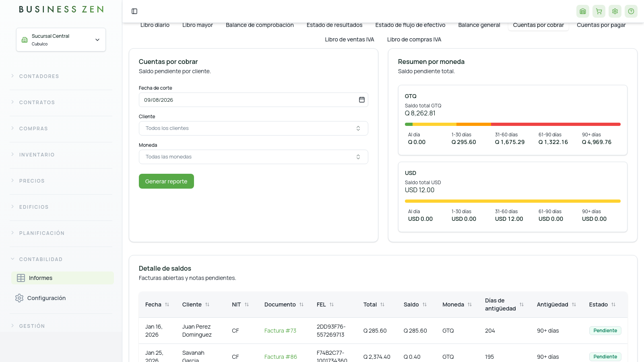This screenshot has height=362, width=644.
Task: Click the Generar reporte button
Action: tap(166, 181)
